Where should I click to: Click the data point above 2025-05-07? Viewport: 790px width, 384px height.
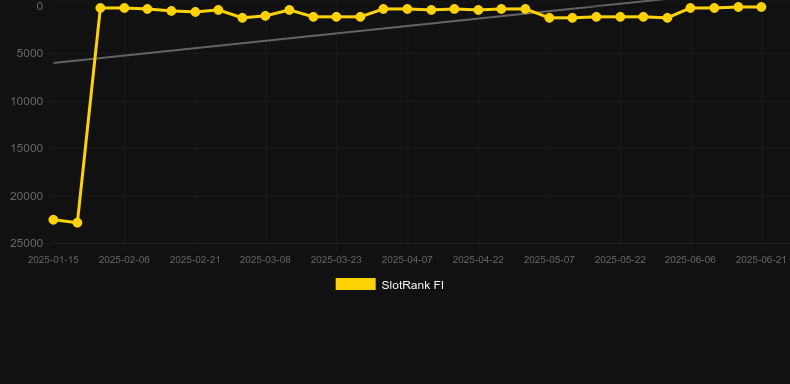coord(549,18)
